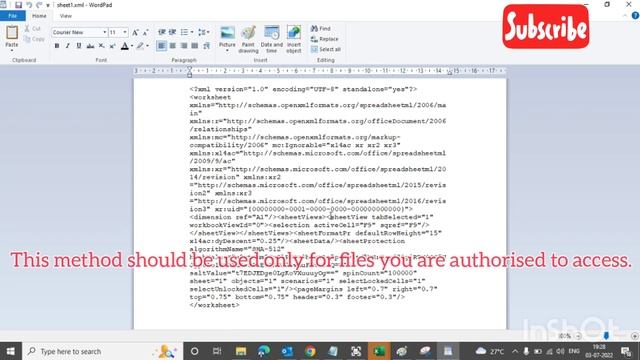This screenshot has height=360, width=640.
Task: Open Microsoft Edge from taskbar
Action: [264, 351]
